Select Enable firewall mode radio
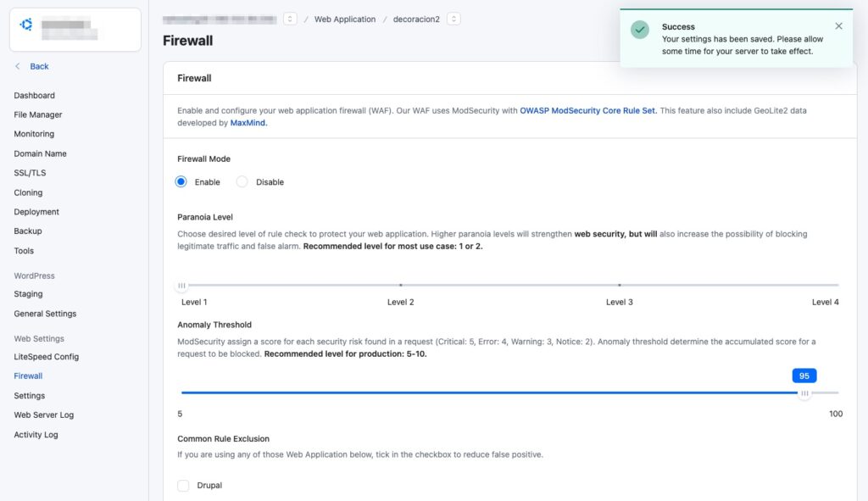The width and height of the screenshot is (868, 501). coord(181,181)
